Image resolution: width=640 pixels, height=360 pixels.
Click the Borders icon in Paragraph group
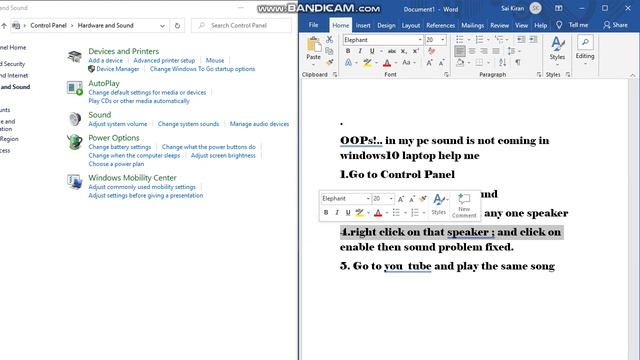pyautogui.click(x=479, y=62)
